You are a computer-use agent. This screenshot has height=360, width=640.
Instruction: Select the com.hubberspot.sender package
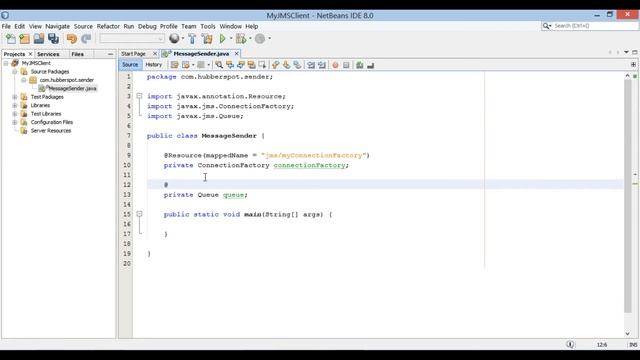click(67, 80)
